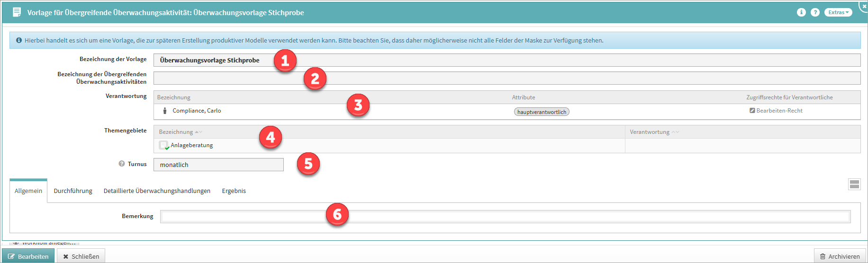The height and width of the screenshot is (263, 868).
Task: Click the Anlageberatung topic icon
Action: [164, 145]
